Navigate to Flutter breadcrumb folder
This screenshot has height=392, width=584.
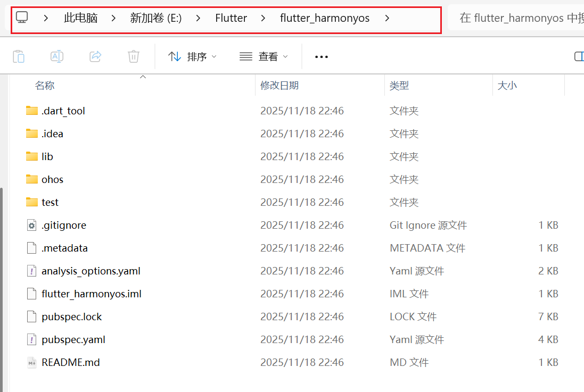pyautogui.click(x=231, y=18)
